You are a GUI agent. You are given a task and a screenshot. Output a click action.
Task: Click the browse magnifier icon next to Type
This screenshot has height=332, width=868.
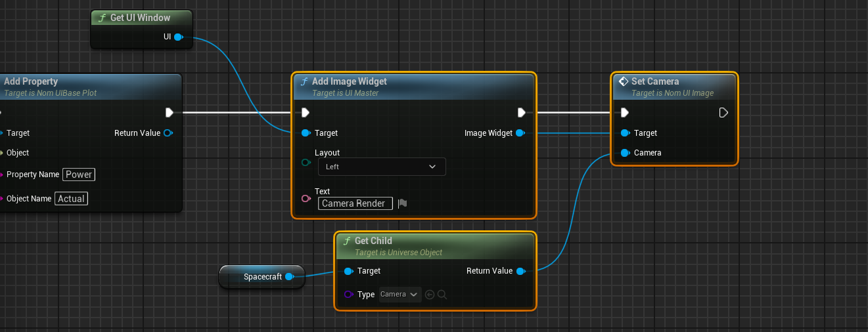pyautogui.click(x=442, y=295)
